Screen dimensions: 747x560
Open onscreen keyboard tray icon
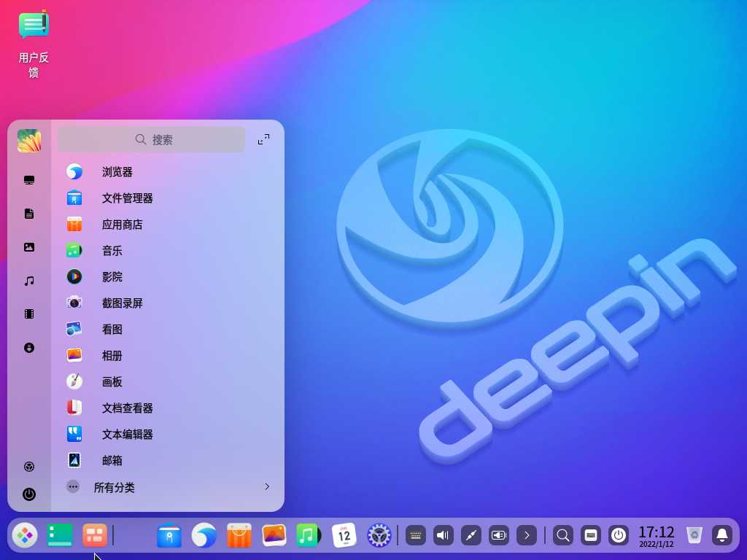tap(415, 536)
